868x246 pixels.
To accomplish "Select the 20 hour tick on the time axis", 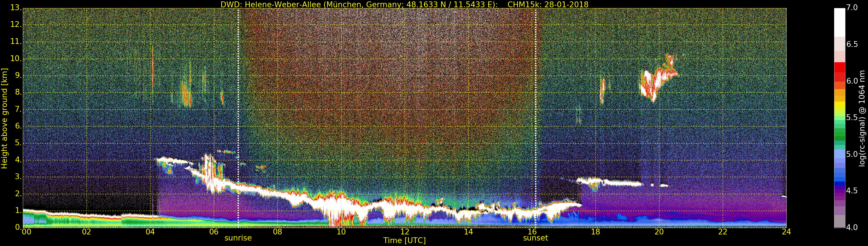I will 659,232.
